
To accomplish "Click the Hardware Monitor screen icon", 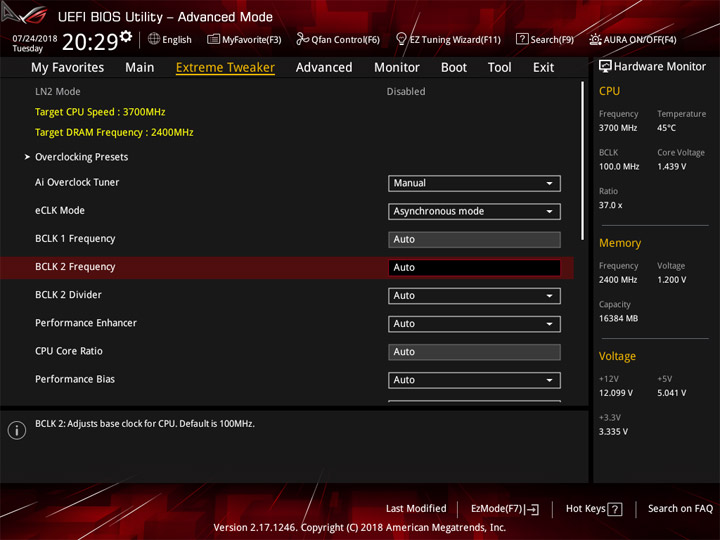I will tap(605, 67).
